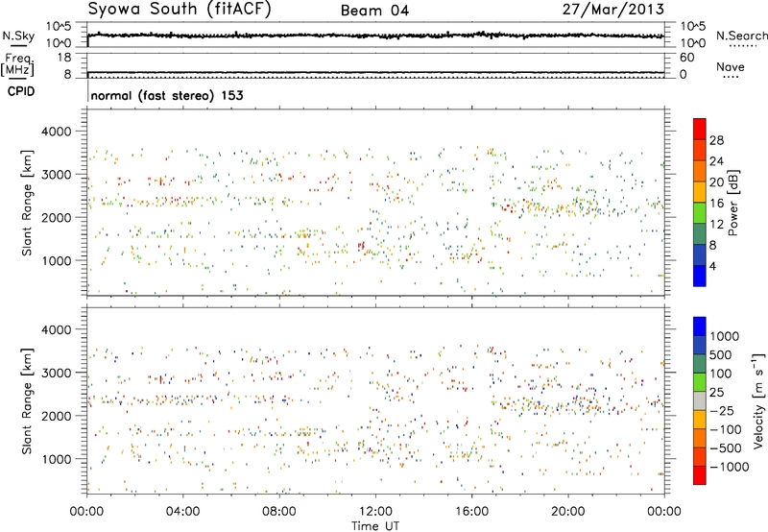Screen dimensions: 768x532
Task: Click the 'Syowa South (fitACF)' title
Action: tap(179, 9)
